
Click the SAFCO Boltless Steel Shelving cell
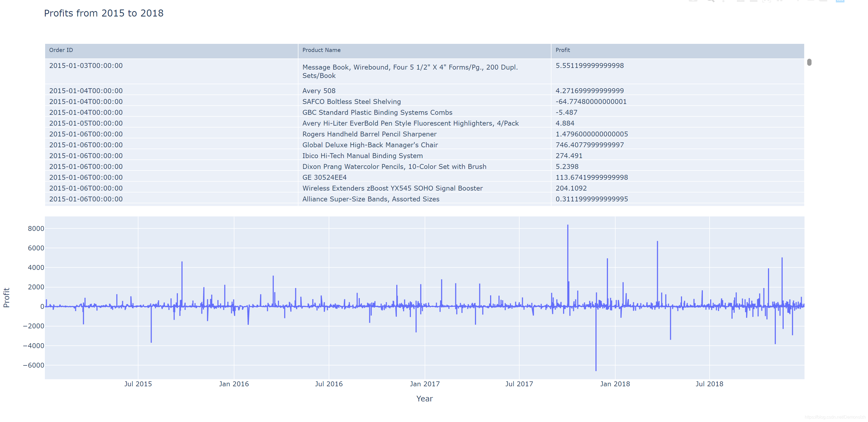click(351, 102)
